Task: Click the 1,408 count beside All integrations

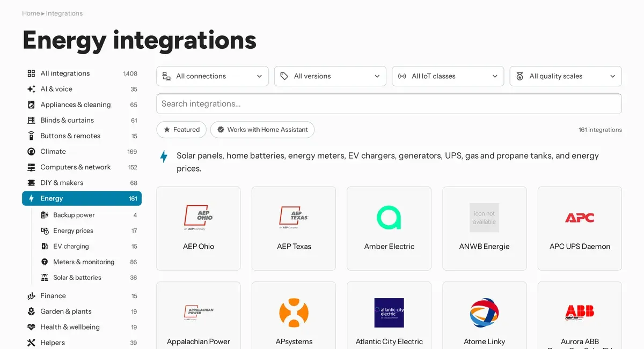Action: [x=130, y=73]
